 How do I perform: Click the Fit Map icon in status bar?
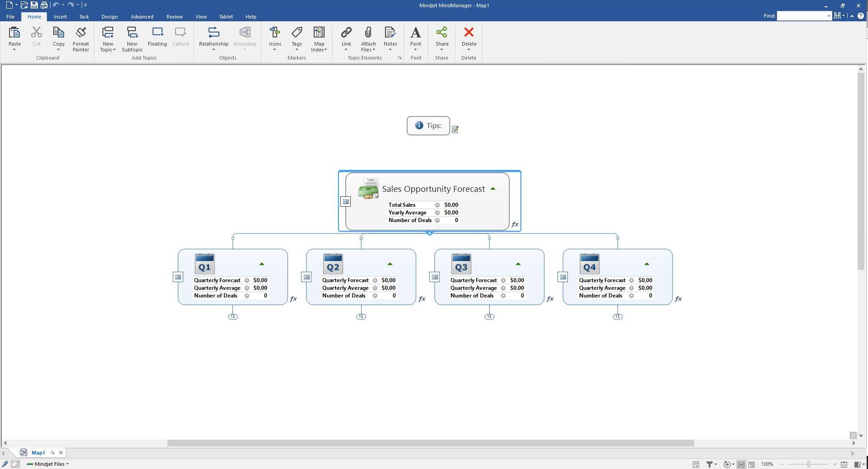[x=844, y=464]
